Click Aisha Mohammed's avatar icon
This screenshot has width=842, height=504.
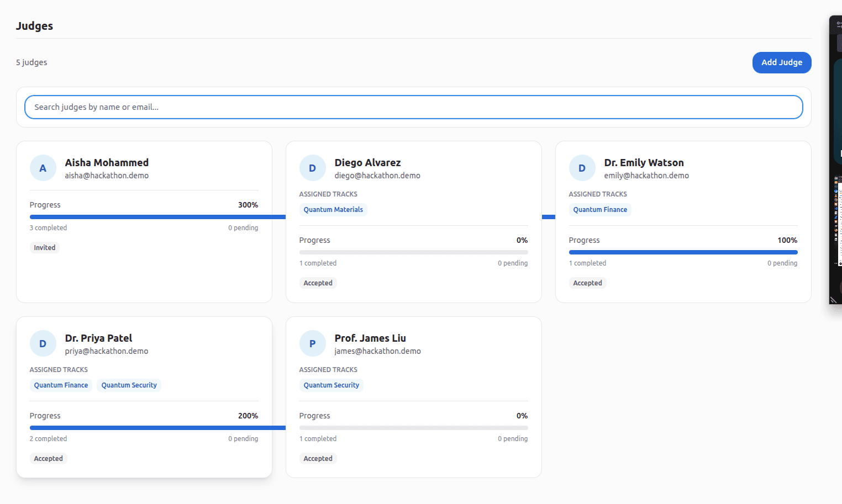(43, 168)
